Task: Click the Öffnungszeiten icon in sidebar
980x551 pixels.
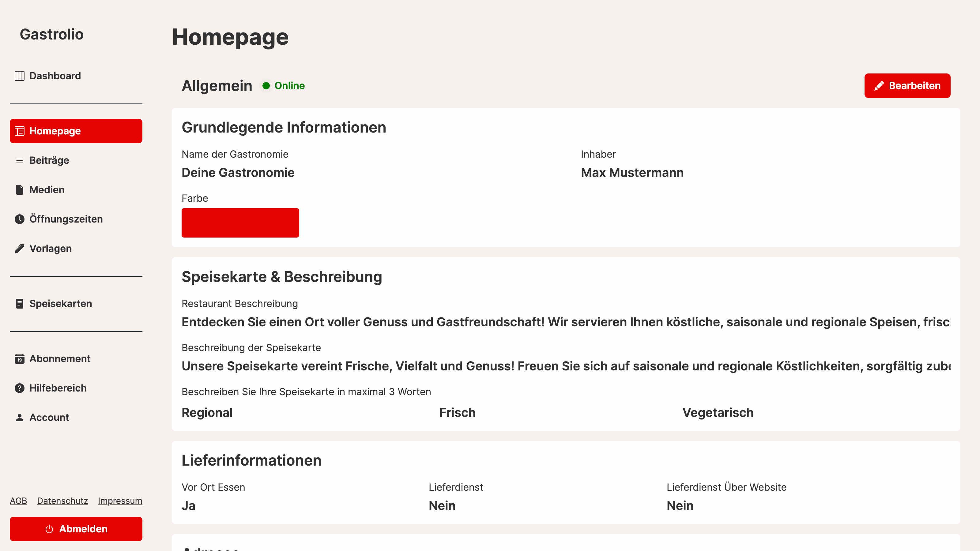Action: click(20, 219)
